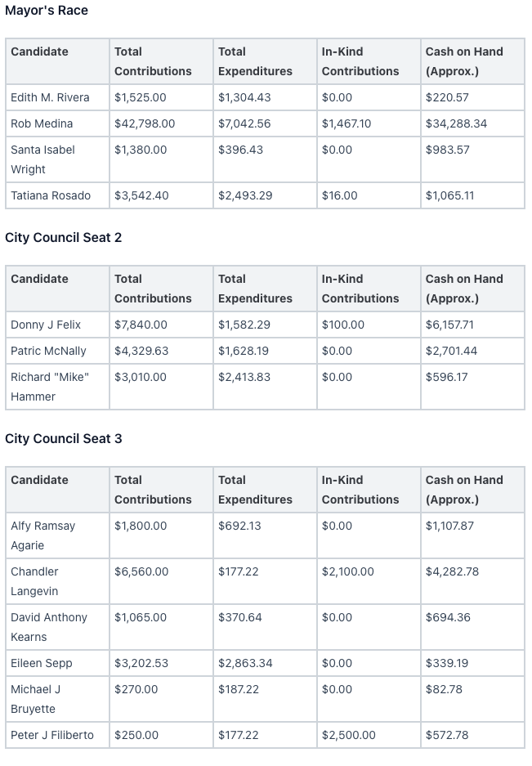532x766 pixels.
Task: Click Chandler Langevin's $2,100.00 in-kind value
Action: (x=348, y=571)
